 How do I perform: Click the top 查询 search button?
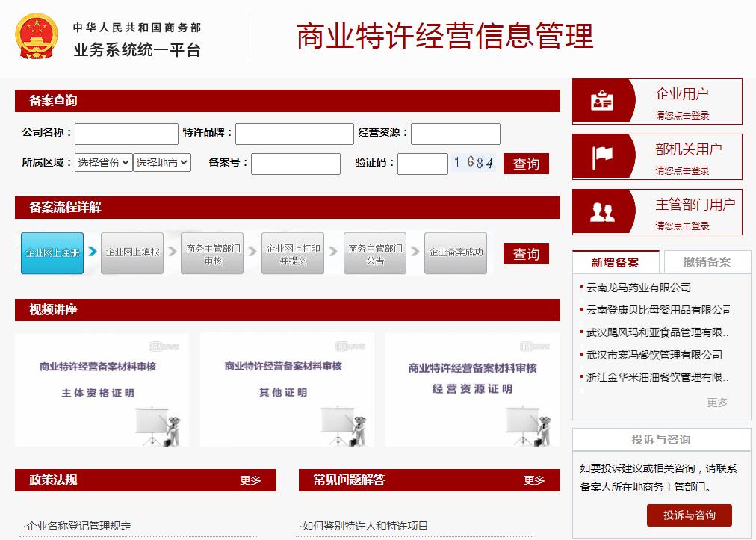pyautogui.click(x=526, y=163)
